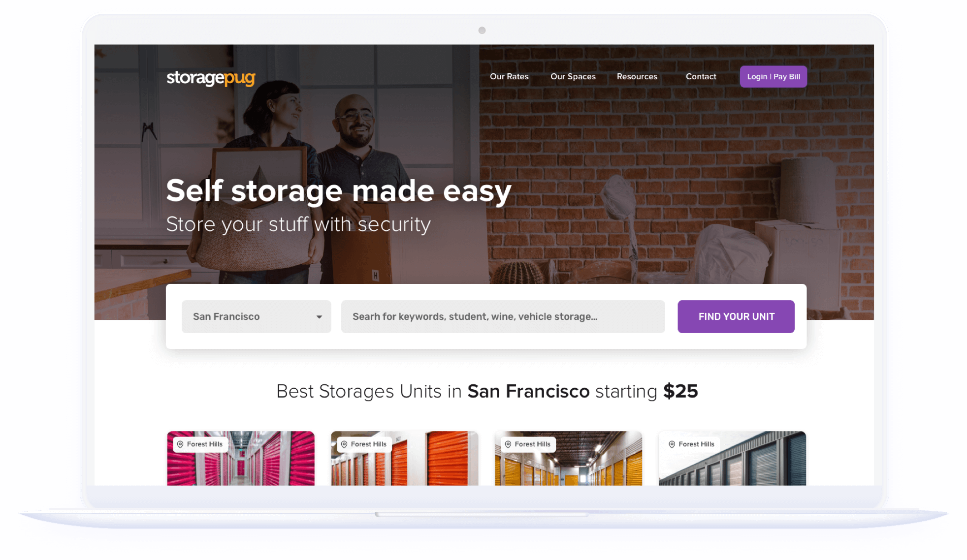Screen dimensions: 967x560
Task: Select the Forest Hills badge on the pink unit card
Action: click(200, 444)
